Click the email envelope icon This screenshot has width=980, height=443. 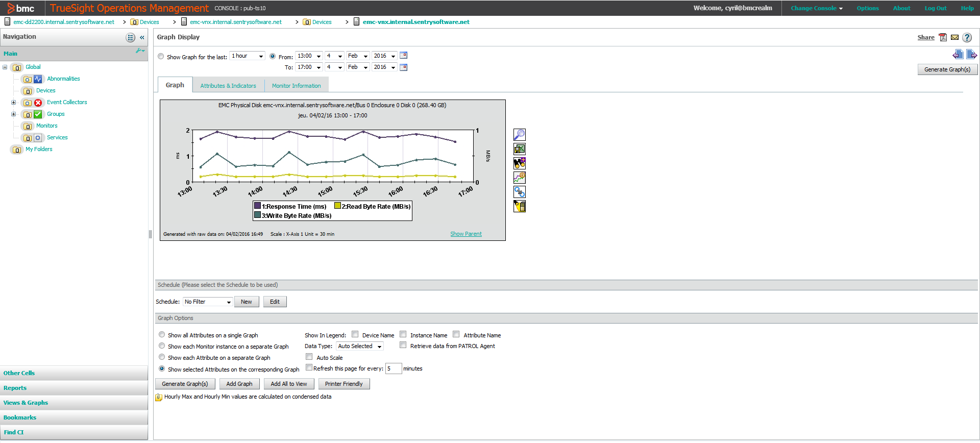pyautogui.click(x=954, y=37)
